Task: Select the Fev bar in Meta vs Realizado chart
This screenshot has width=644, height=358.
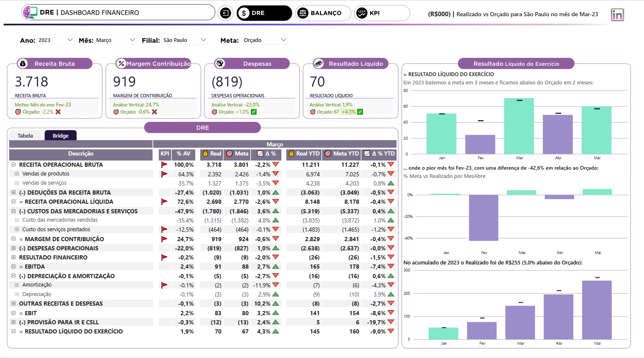Action: click(484, 218)
